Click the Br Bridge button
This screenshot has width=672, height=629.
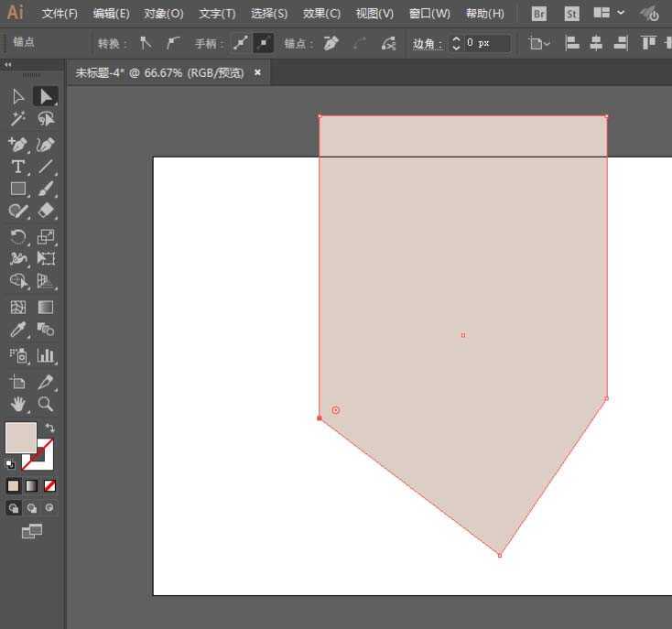pos(539,14)
